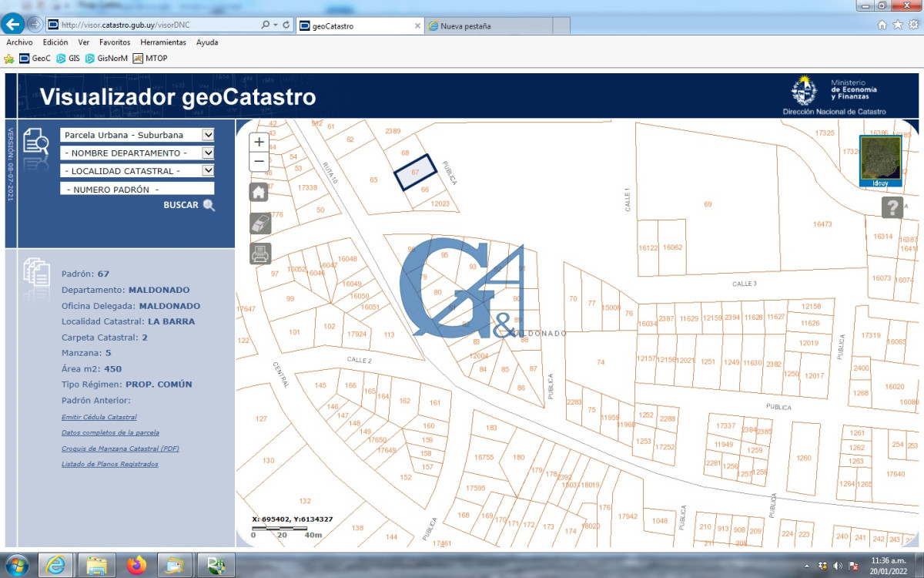Click the print map icon

point(260,253)
